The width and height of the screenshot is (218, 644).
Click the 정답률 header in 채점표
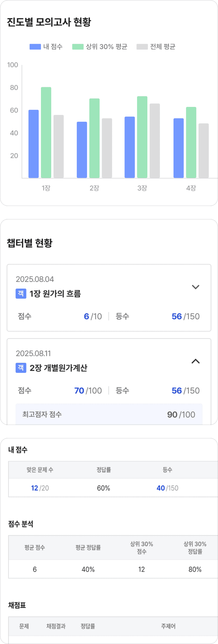tap(88, 626)
